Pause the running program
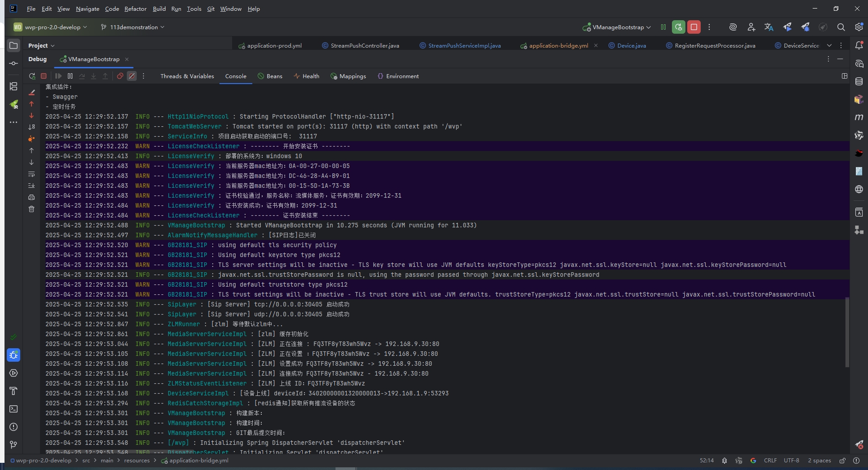Screen dimensions: 868x470 click(x=70, y=76)
